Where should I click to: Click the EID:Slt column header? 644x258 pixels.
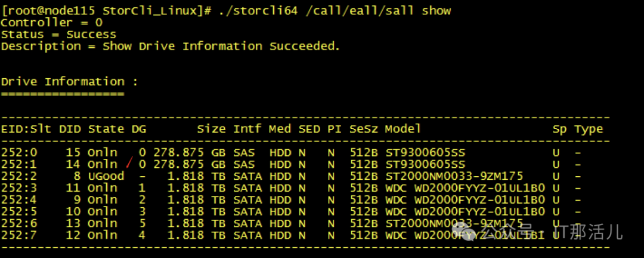point(27,129)
